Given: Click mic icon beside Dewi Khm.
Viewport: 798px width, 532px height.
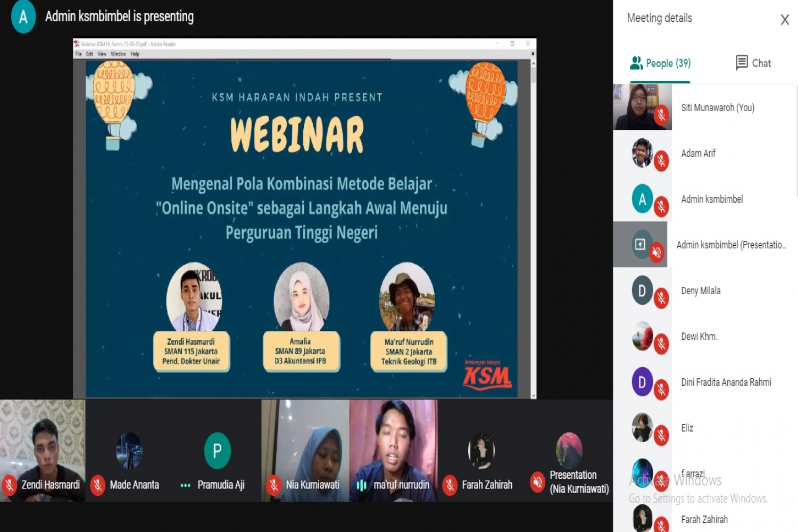Looking at the screenshot, I should point(661,344).
